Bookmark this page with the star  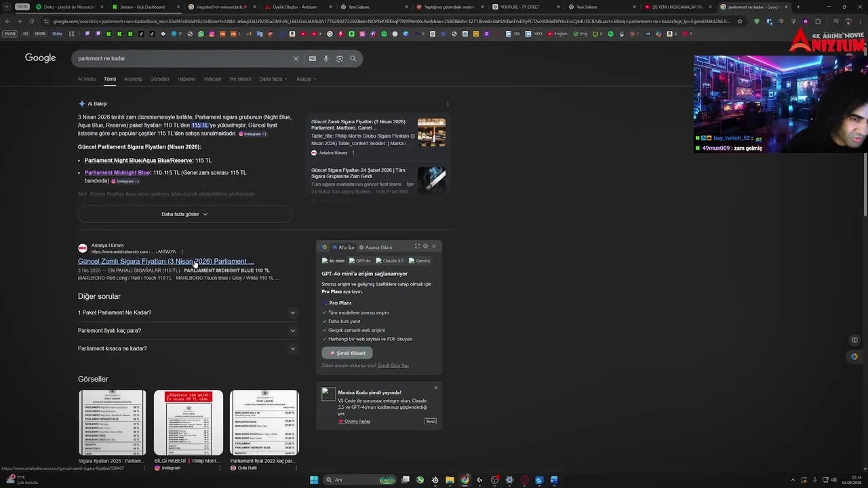point(739,21)
